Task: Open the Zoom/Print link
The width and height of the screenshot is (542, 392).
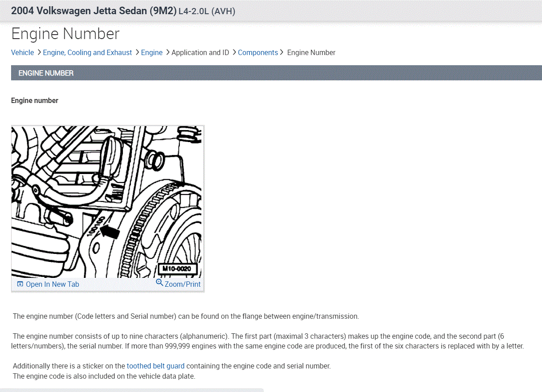Action: tap(182, 284)
